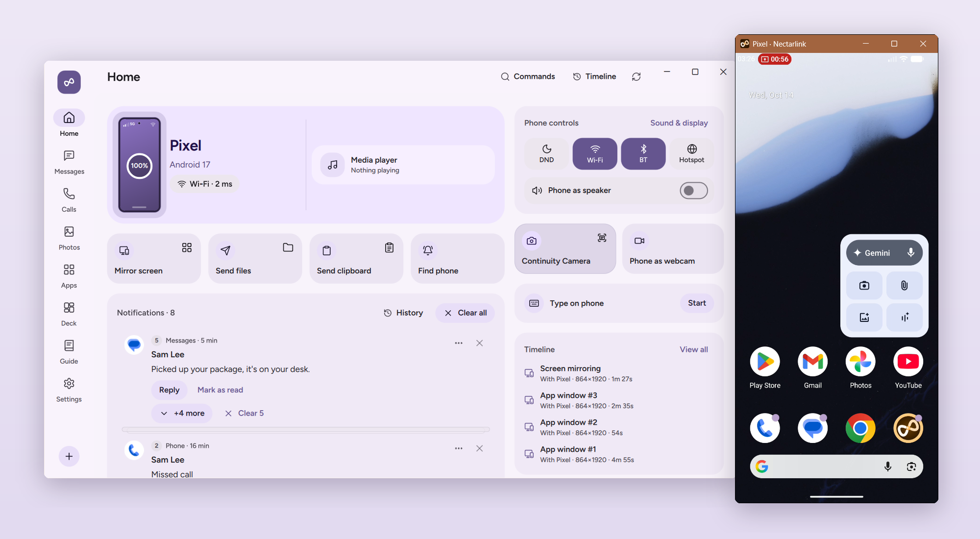
Task: Open more options for Messages notification
Action: click(x=459, y=343)
